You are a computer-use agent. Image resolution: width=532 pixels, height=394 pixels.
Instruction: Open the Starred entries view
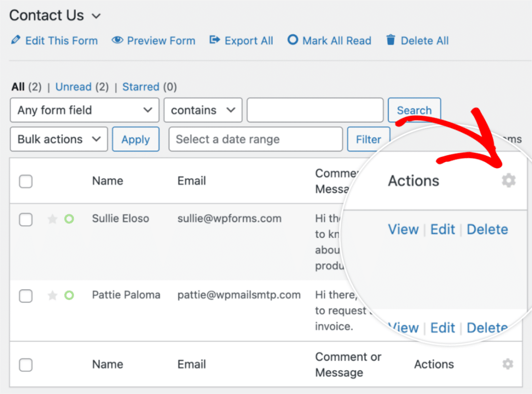pyautogui.click(x=140, y=87)
